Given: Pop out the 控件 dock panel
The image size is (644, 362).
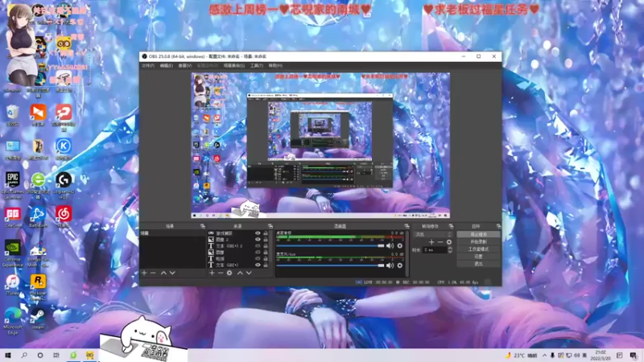Looking at the screenshot, I should tap(498, 226).
